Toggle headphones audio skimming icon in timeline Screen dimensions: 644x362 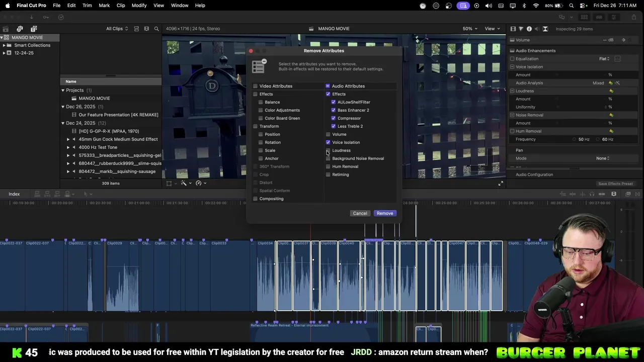592,194
